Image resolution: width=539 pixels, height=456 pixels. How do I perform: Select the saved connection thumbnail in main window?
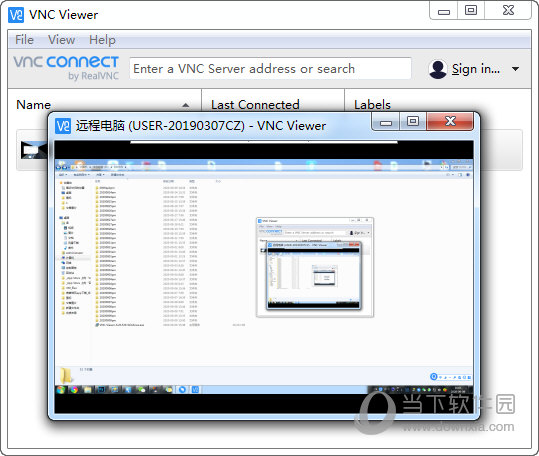34,150
